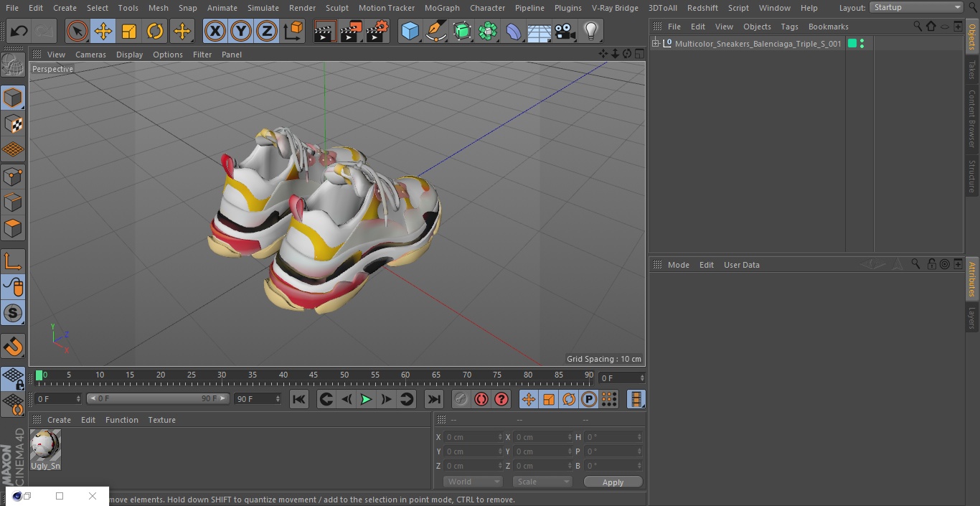
Task: Enable the Axis mode icon
Action: 13,261
